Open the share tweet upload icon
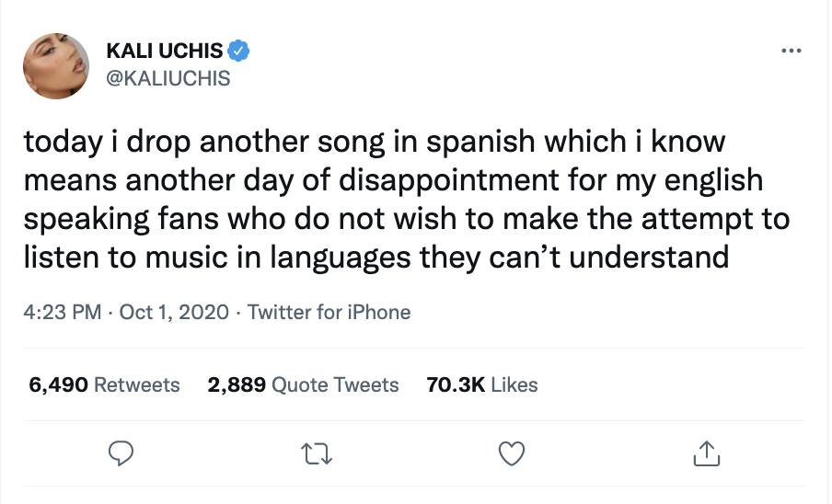Image resolution: width=832 pixels, height=504 pixels. [704, 452]
